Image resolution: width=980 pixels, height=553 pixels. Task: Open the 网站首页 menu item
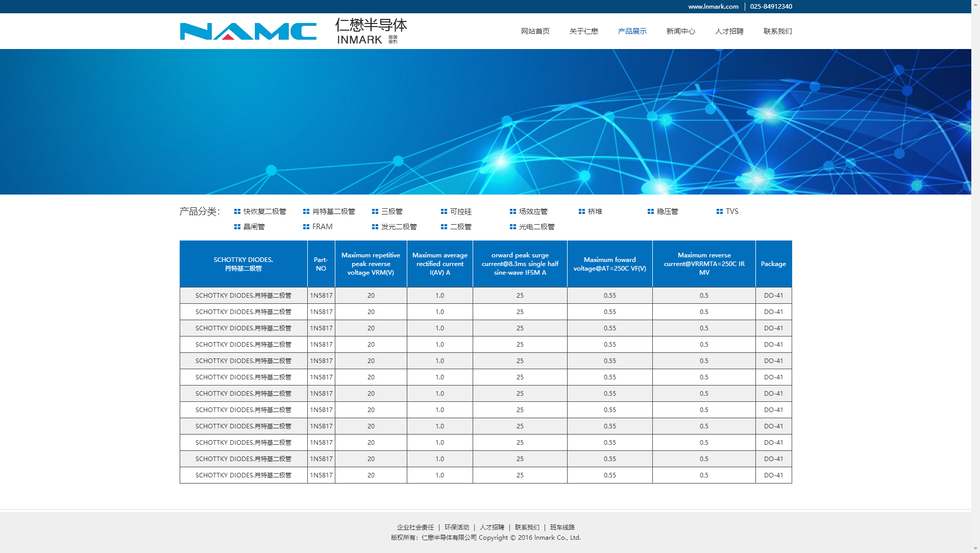tap(535, 31)
